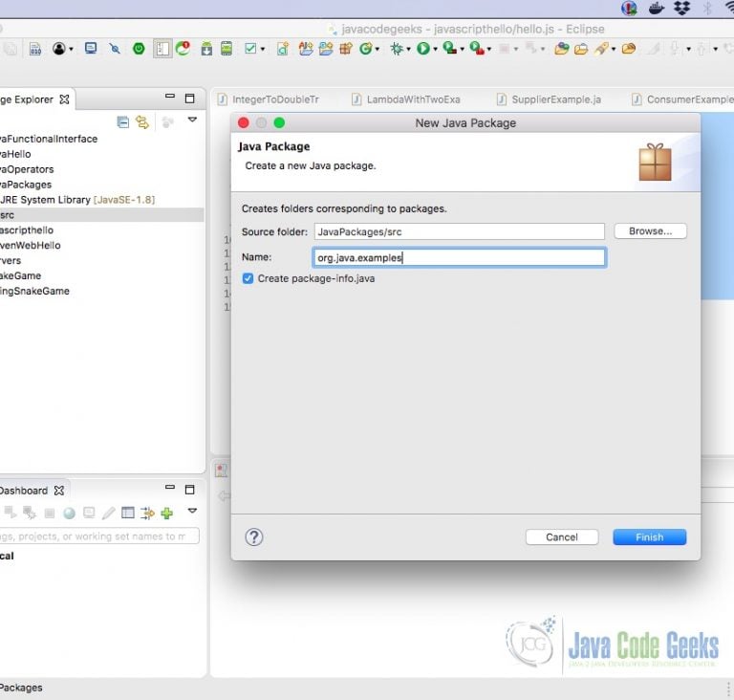This screenshot has width=734, height=700.
Task: Switch to the SupplierExample.ja editor tab
Action: (x=549, y=99)
